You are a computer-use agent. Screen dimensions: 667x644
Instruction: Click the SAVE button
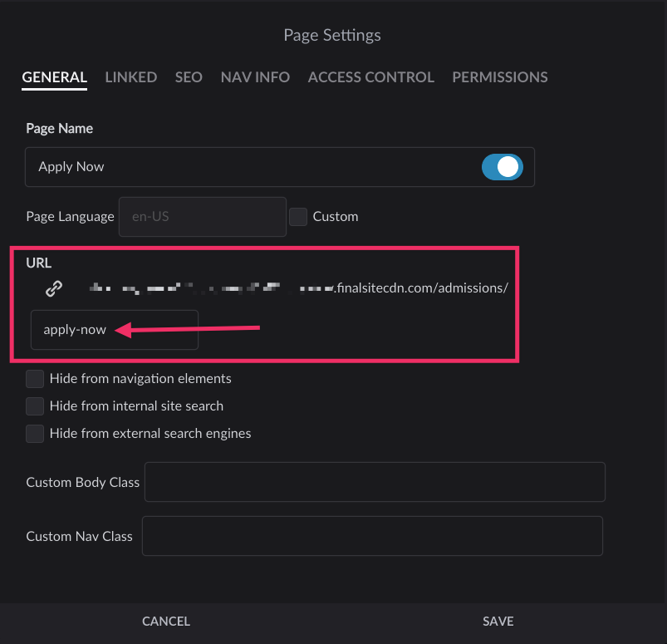point(498,622)
